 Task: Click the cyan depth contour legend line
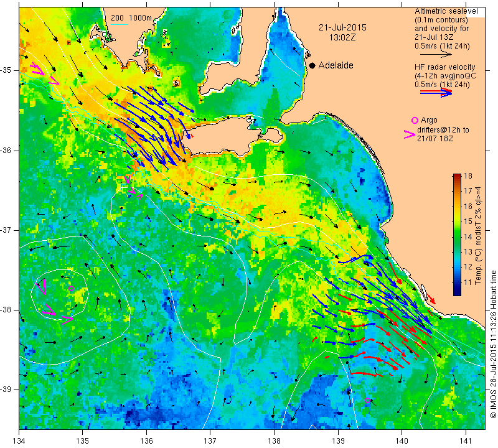(x=120, y=24)
